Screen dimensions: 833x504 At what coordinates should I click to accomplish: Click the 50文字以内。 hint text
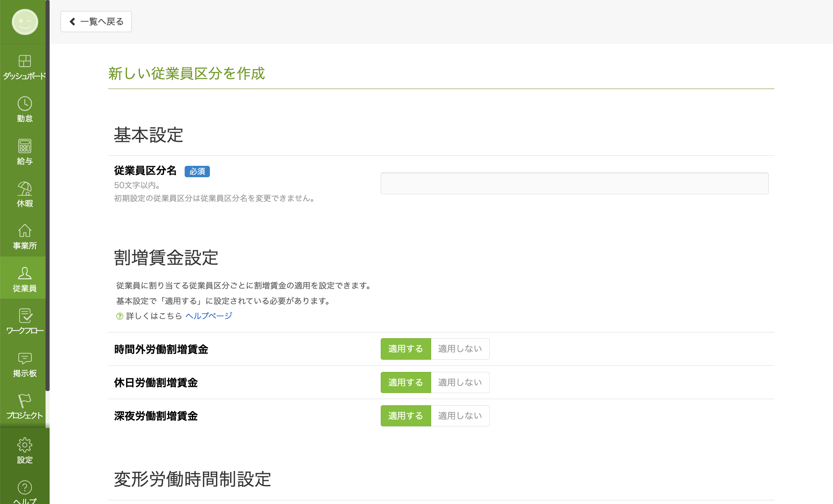tap(138, 185)
